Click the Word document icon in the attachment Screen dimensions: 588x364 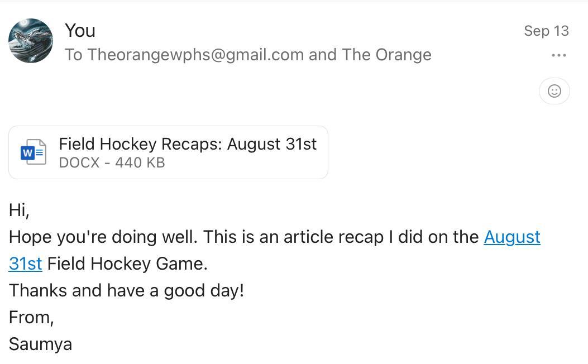34,152
